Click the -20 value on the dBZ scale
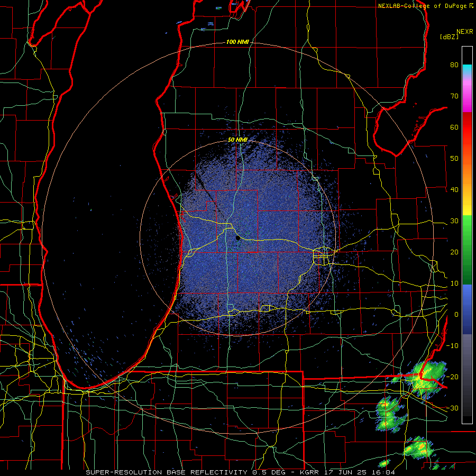 [x=452, y=377]
